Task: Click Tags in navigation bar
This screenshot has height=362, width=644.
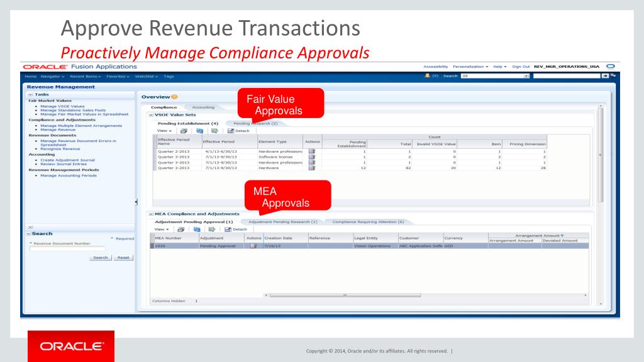Action: pos(169,76)
